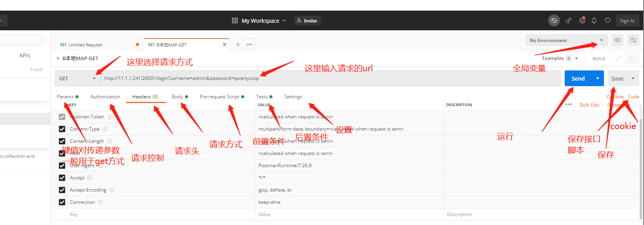Toggle the Postman-Token header checkbox
Viewport: 644px width, 225px height.
click(62, 117)
